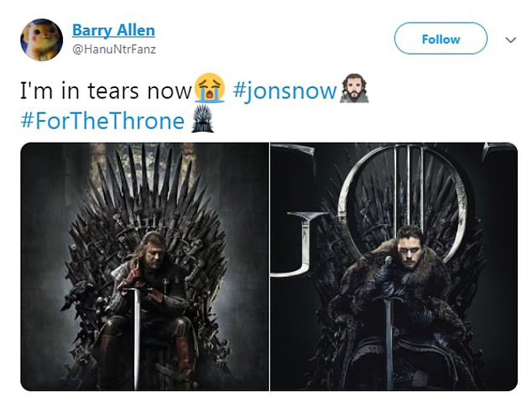Open Barry Allen's profile name link
The image size is (532, 402).
click(114, 30)
